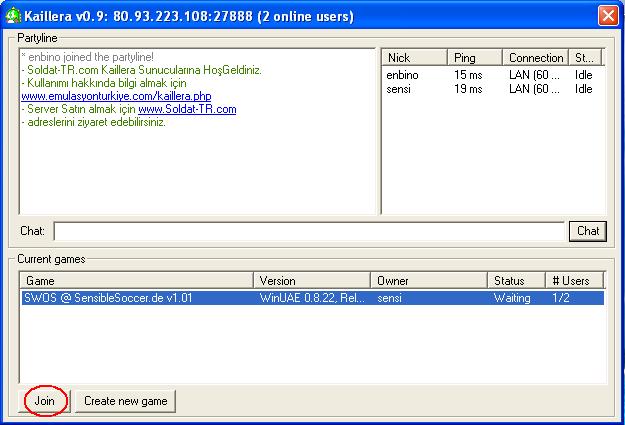Click the 19 ms ping value
The width and height of the screenshot is (625, 425).
(x=468, y=89)
